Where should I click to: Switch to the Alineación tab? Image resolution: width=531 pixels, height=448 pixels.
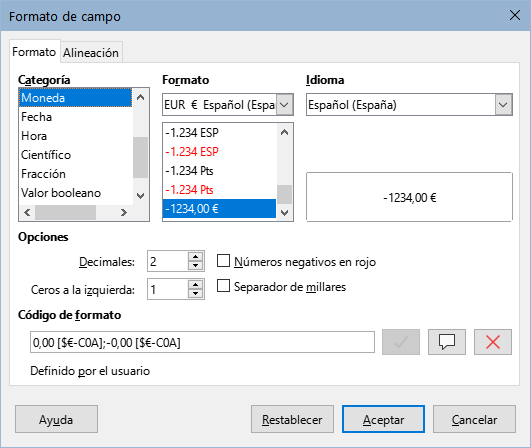(91, 53)
